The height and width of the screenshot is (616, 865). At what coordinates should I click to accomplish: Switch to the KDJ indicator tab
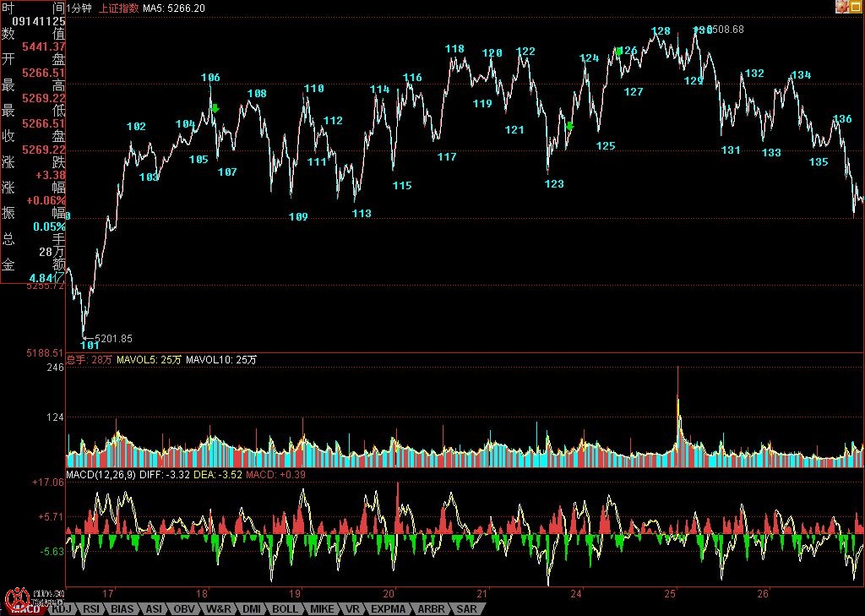click(61, 608)
